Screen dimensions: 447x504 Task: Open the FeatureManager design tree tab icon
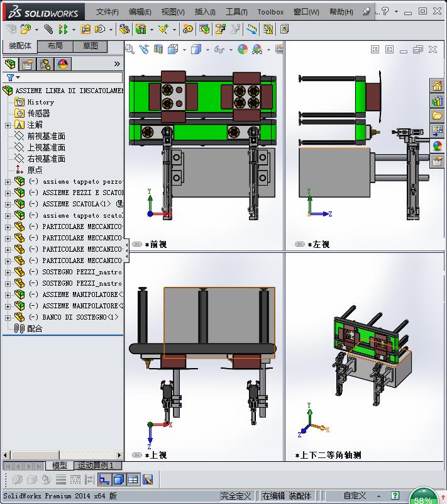(x=10, y=64)
